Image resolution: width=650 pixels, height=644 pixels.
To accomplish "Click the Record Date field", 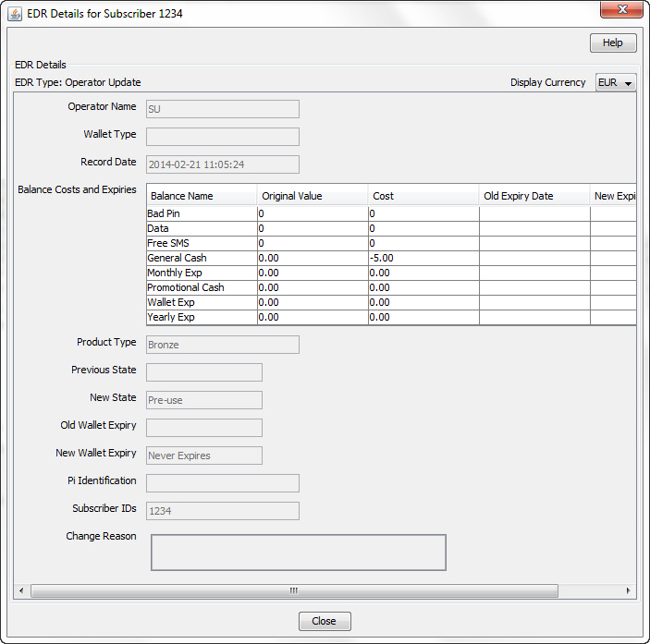I will click(223, 164).
